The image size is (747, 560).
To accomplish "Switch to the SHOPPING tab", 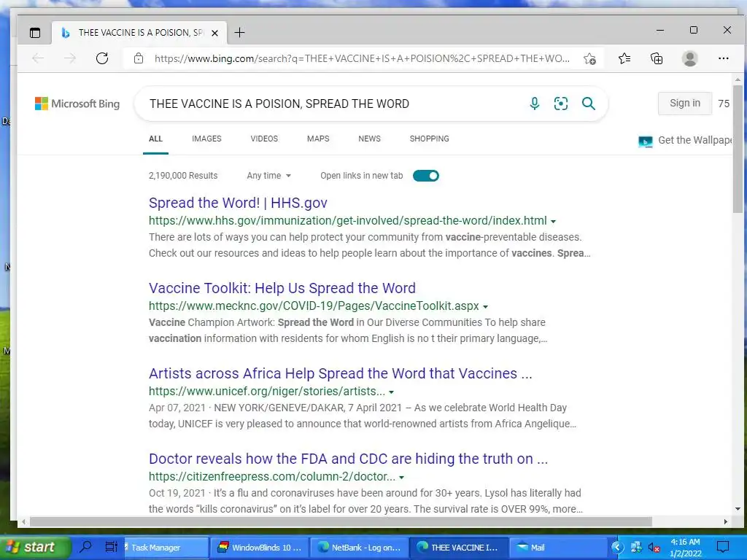I will 429,139.
